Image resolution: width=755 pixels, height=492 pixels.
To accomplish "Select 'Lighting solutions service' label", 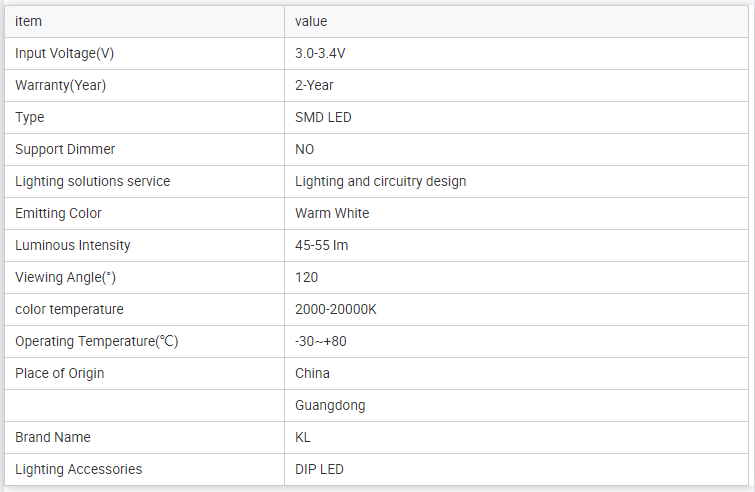I will coord(92,181).
